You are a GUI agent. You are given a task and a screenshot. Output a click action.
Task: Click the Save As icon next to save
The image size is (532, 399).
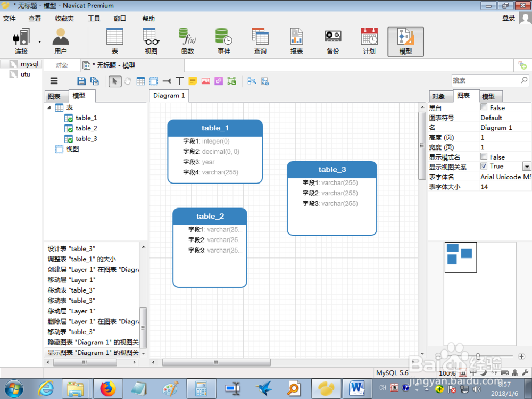tap(95, 81)
